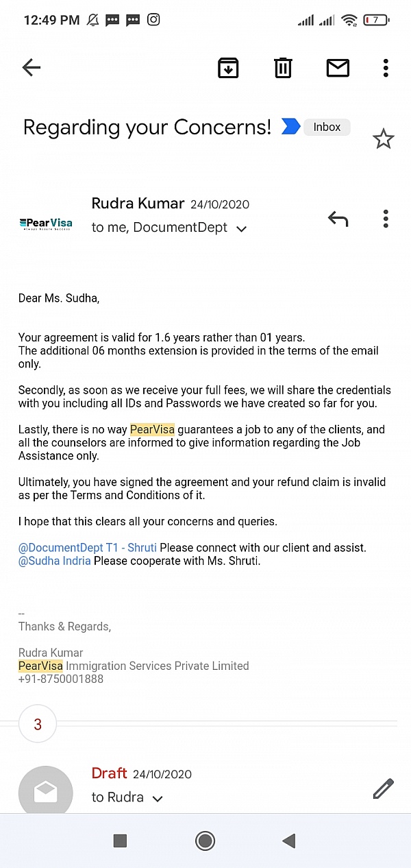Open Rudra Kumar's message options menu
The height and width of the screenshot is (868, 411).
(386, 219)
